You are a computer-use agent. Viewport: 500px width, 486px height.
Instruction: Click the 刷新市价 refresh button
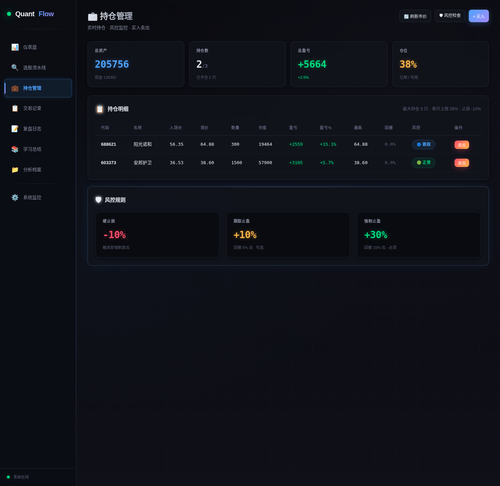tap(415, 16)
